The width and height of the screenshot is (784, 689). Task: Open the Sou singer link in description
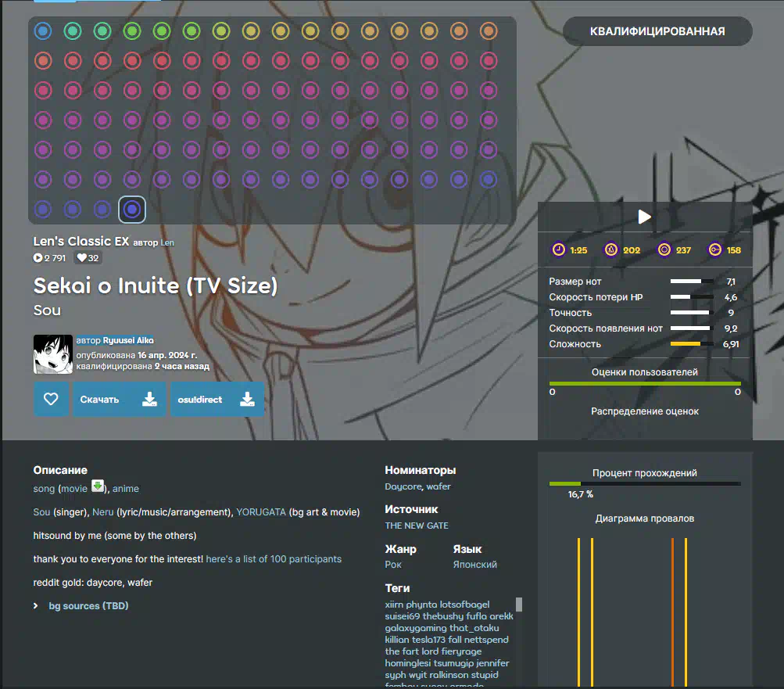coord(41,512)
